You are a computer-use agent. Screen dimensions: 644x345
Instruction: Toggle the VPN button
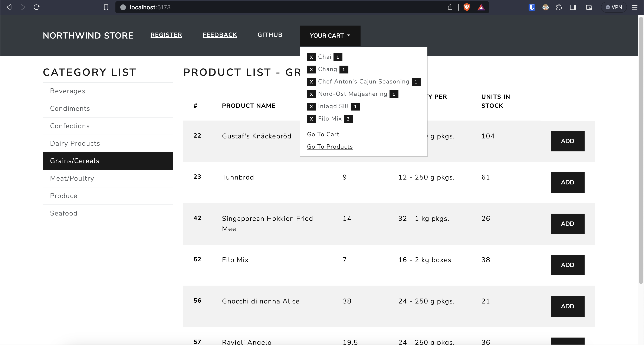pos(614,7)
